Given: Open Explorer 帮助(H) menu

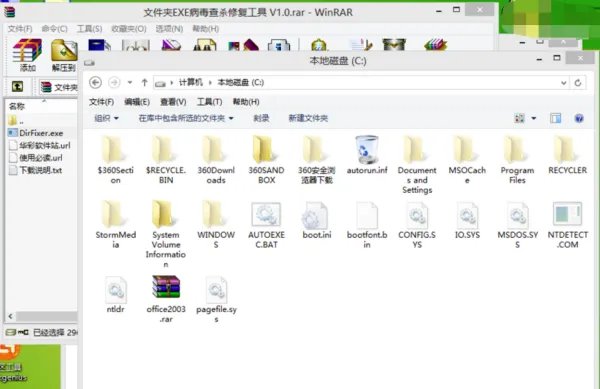Looking at the screenshot, I should pos(246,102).
